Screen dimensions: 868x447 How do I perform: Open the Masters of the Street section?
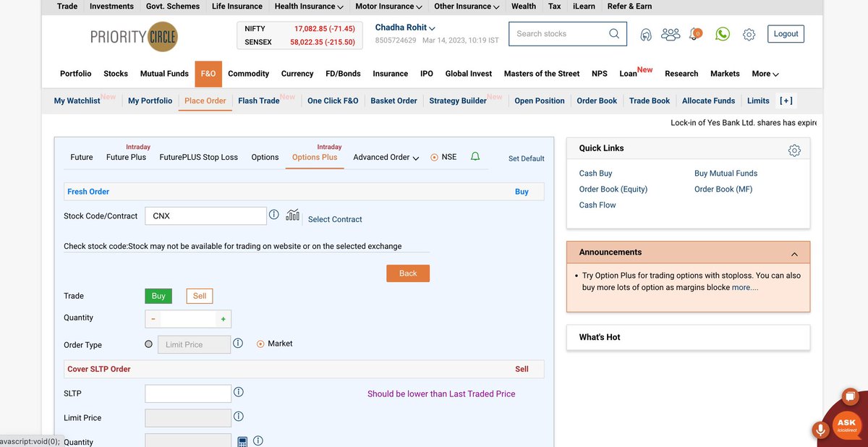tap(542, 74)
